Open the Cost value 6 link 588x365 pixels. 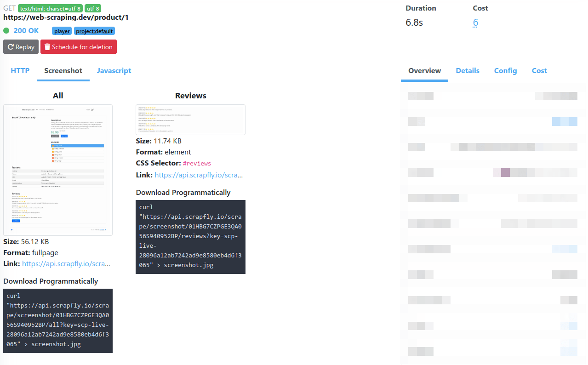[475, 23]
